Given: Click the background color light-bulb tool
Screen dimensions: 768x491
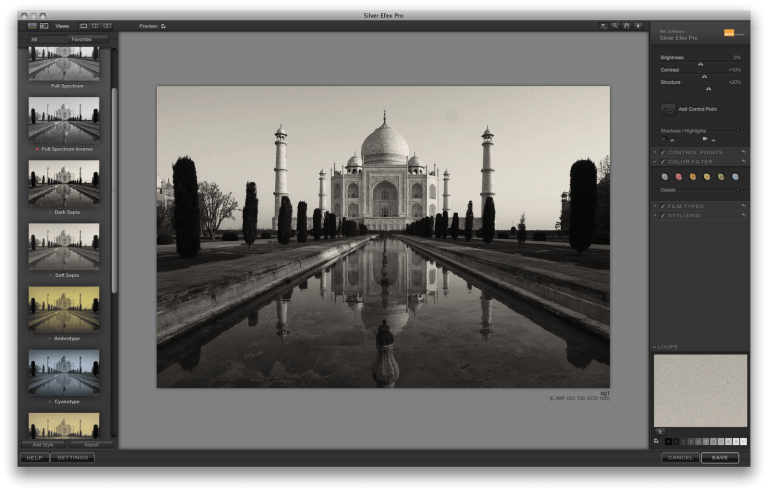Looking at the screenshot, I should coord(638,26).
